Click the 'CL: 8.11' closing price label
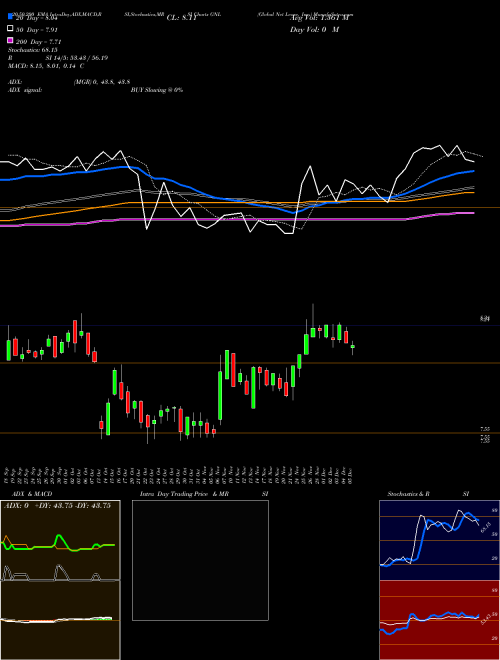The height and width of the screenshot is (660, 500). pyautogui.click(x=181, y=18)
